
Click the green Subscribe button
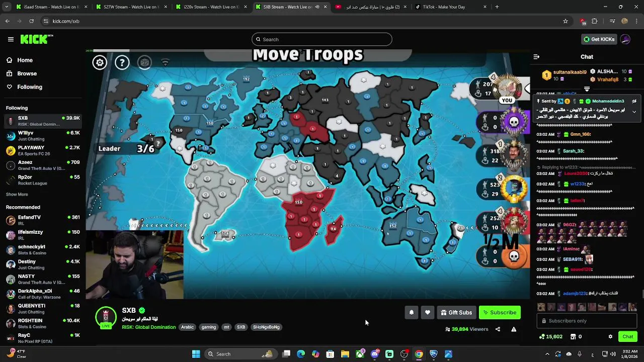pos(500,312)
